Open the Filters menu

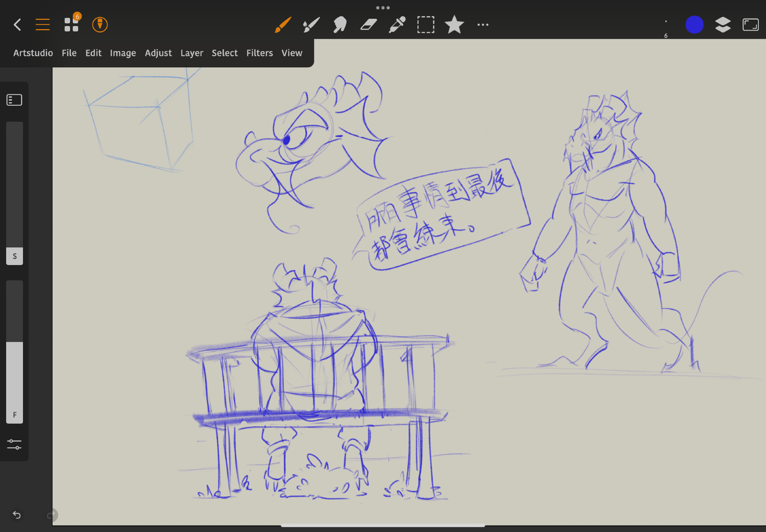tap(259, 53)
